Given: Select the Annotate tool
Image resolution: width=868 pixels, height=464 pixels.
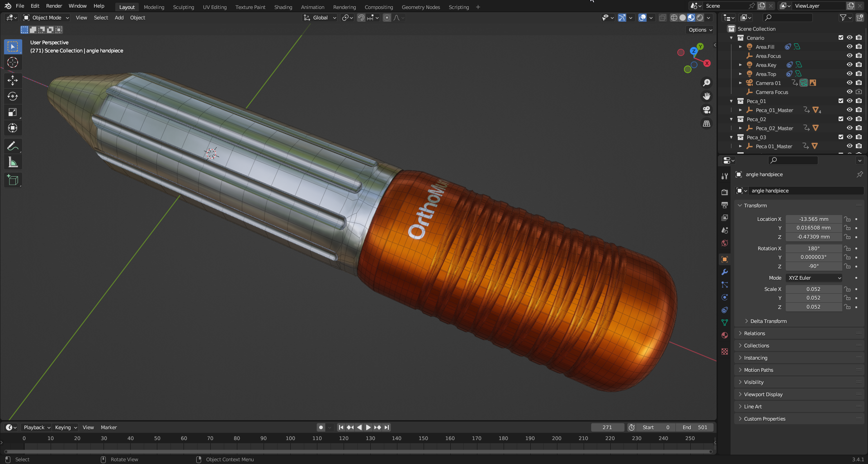Looking at the screenshot, I should tap(13, 146).
